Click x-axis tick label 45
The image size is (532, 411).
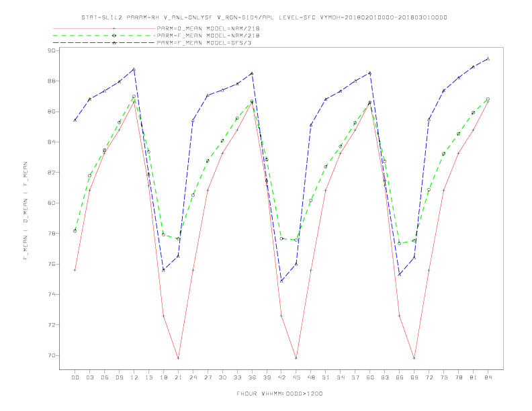click(296, 377)
